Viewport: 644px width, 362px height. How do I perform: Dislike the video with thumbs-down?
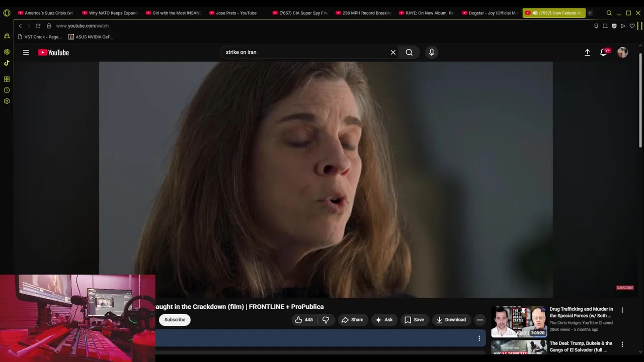pyautogui.click(x=326, y=320)
